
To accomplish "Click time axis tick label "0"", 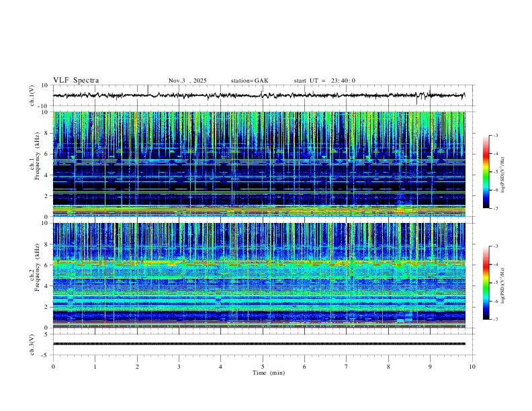I will (53, 367).
